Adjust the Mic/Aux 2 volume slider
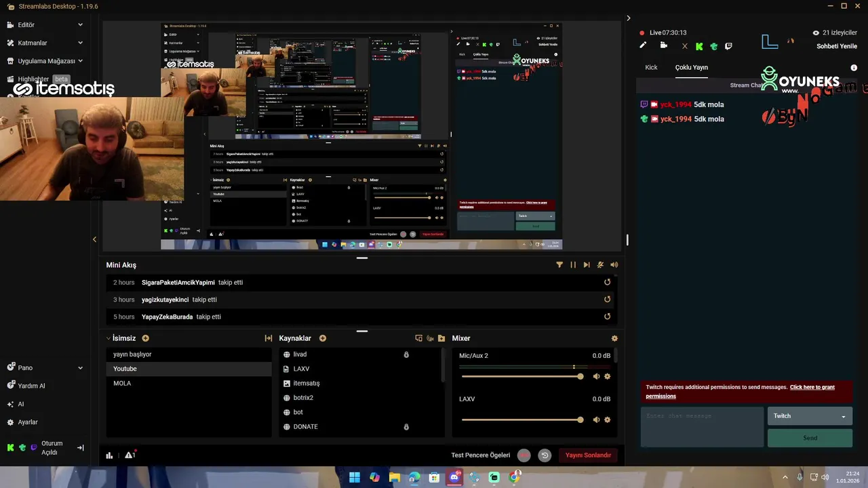 coord(522,376)
